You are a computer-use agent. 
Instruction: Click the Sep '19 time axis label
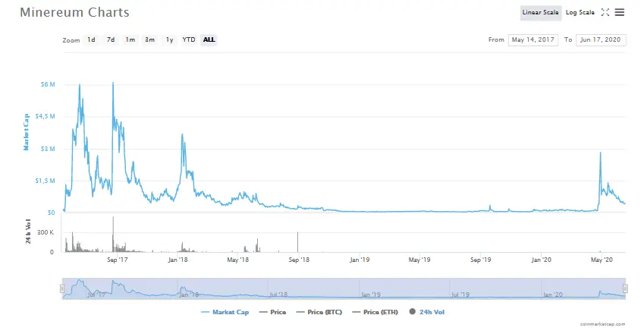tap(481, 260)
